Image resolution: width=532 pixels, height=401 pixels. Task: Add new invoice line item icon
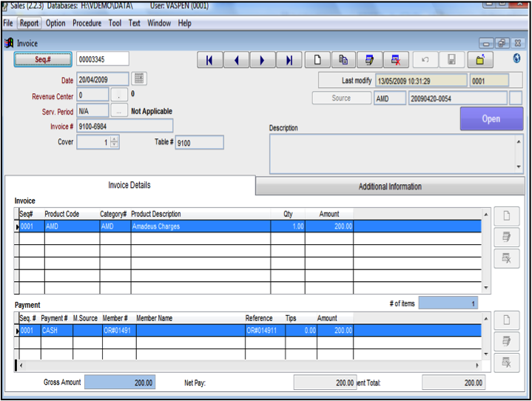[x=507, y=216]
